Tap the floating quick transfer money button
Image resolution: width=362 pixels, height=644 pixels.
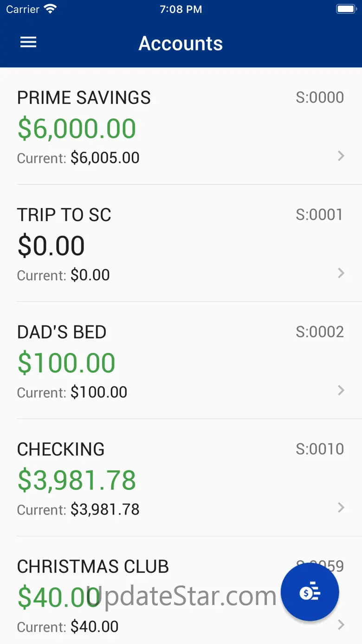pyautogui.click(x=310, y=592)
